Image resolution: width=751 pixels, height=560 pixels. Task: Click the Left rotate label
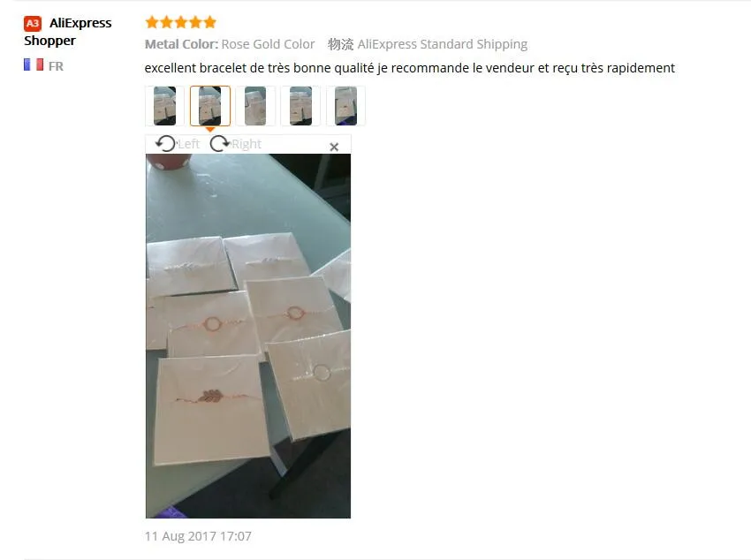point(189,144)
